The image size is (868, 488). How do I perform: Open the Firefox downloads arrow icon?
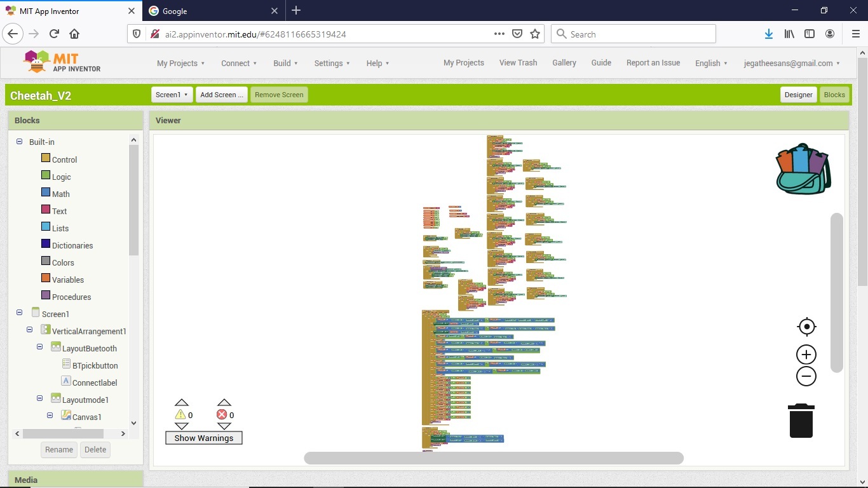tap(769, 34)
